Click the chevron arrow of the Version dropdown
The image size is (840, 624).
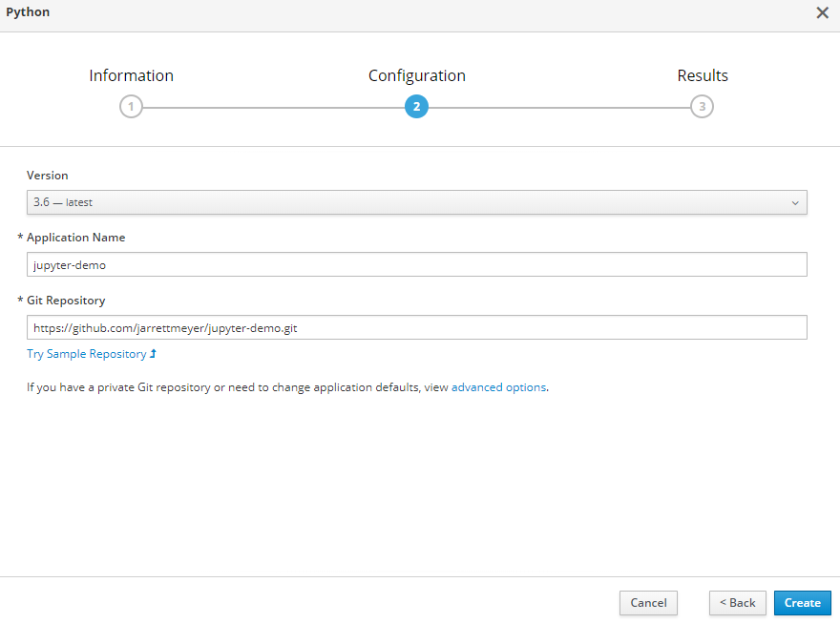click(x=795, y=203)
